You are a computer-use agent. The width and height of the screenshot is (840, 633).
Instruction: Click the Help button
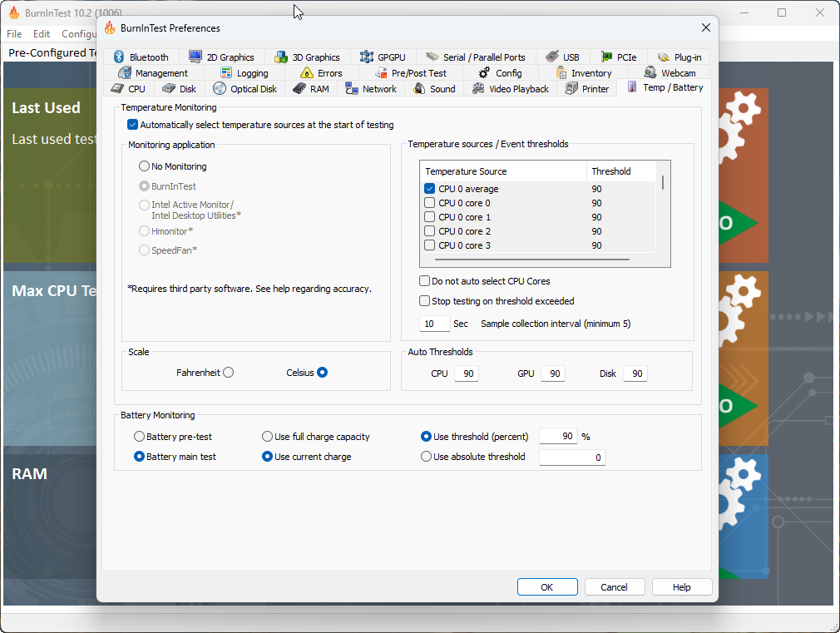coord(681,587)
